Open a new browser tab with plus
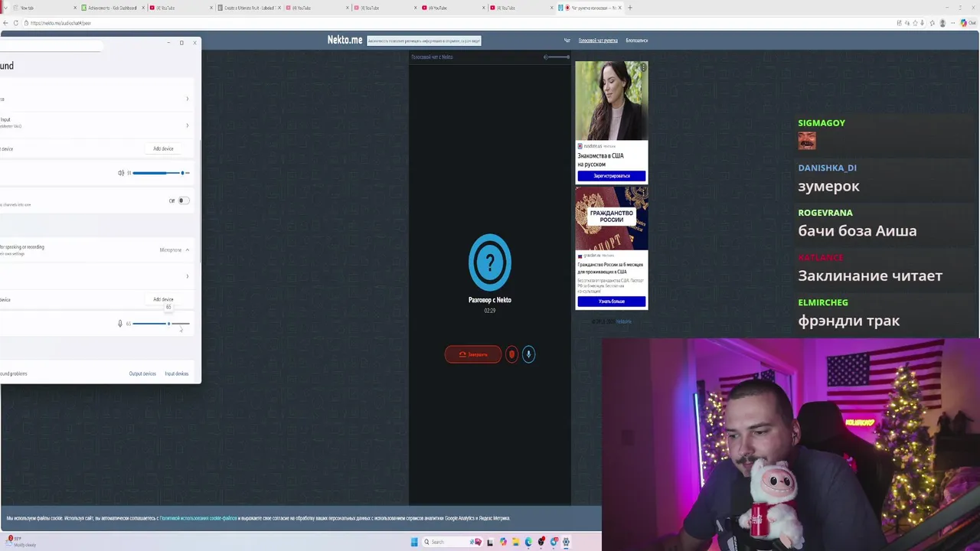This screenshot has height=551, width=980. [630, 8]
